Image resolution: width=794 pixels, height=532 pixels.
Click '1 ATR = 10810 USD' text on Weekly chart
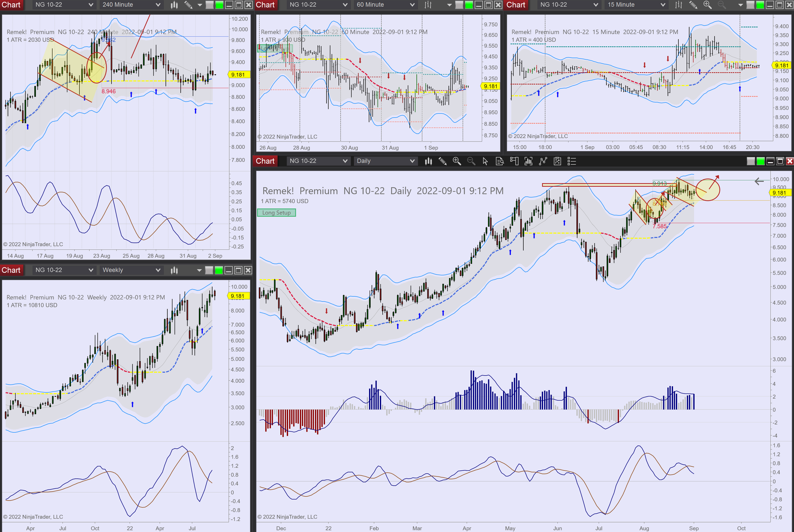(32, 305)
